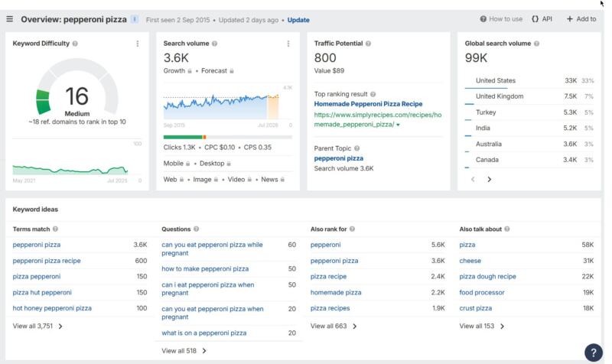Open Keyword Difficulty card options menu
Screen dimensions: 612x364
coord(138,44)
